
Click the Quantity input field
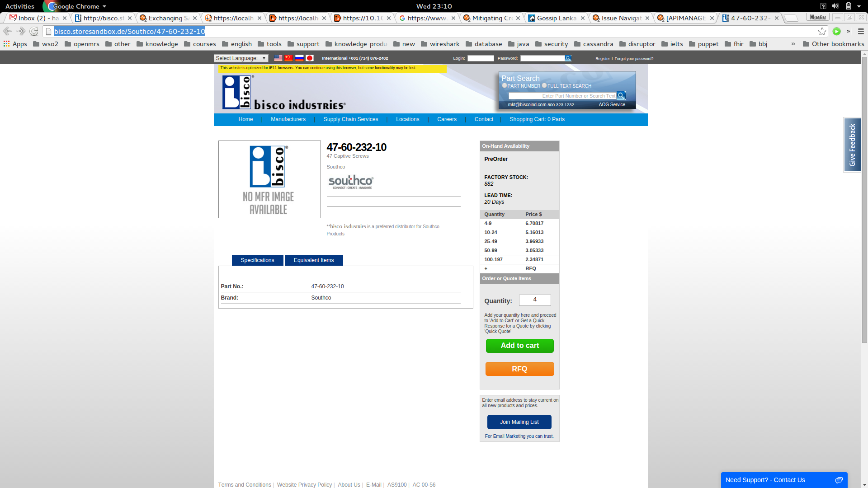click(x=535, y=300)
